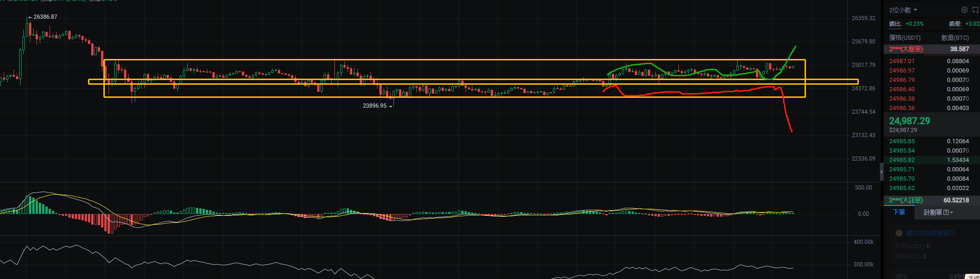Collapse the side panel with the arrow handle

[x=882, y=172]
